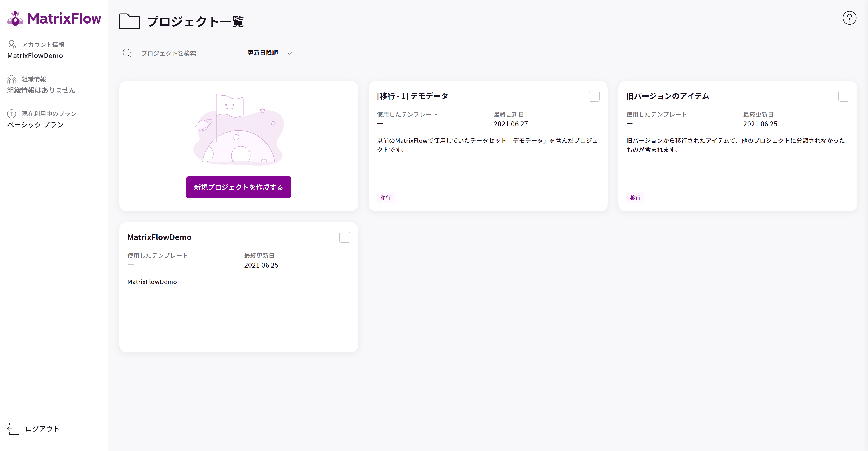The image size is (868, 451).
Task: Open ベーシック プラン plan details
Action: [35, 125]
